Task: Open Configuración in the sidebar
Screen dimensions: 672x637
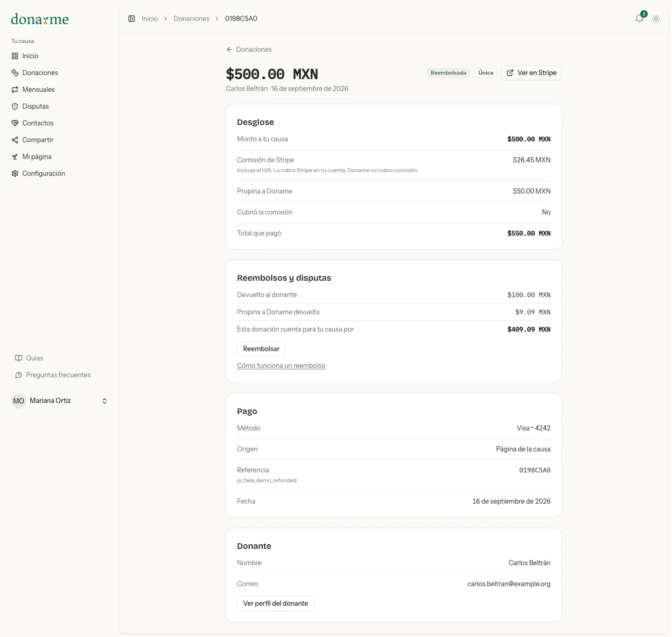Action: (x=60, y=173)
